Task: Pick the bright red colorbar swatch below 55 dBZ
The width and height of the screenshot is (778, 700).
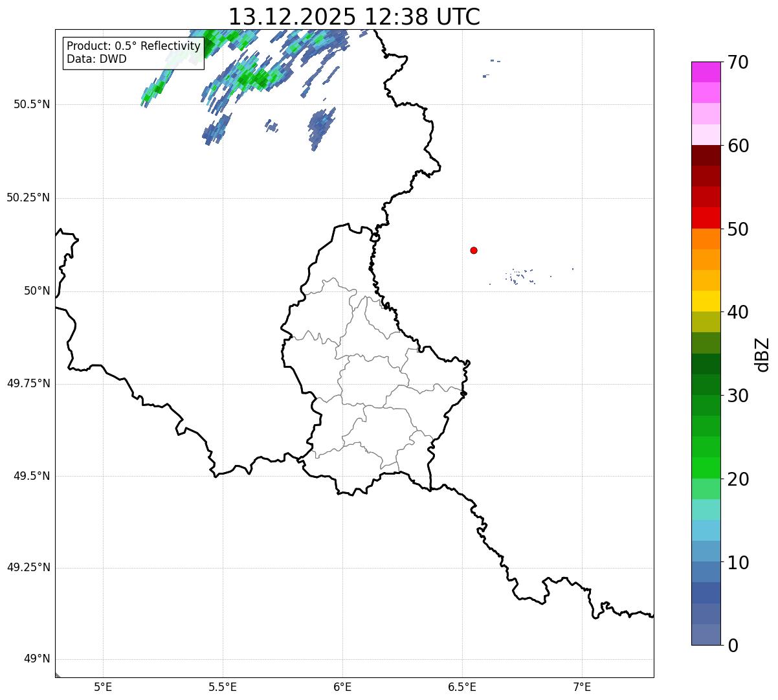Action: 706,218
